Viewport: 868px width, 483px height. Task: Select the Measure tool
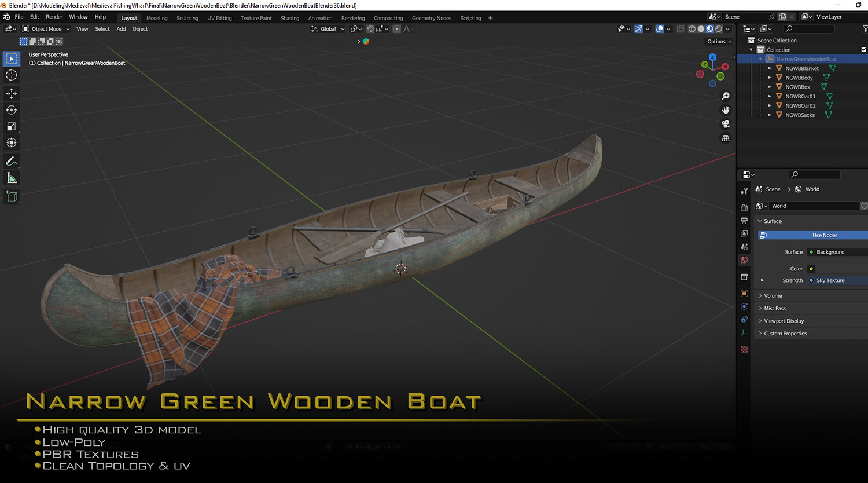12,178
